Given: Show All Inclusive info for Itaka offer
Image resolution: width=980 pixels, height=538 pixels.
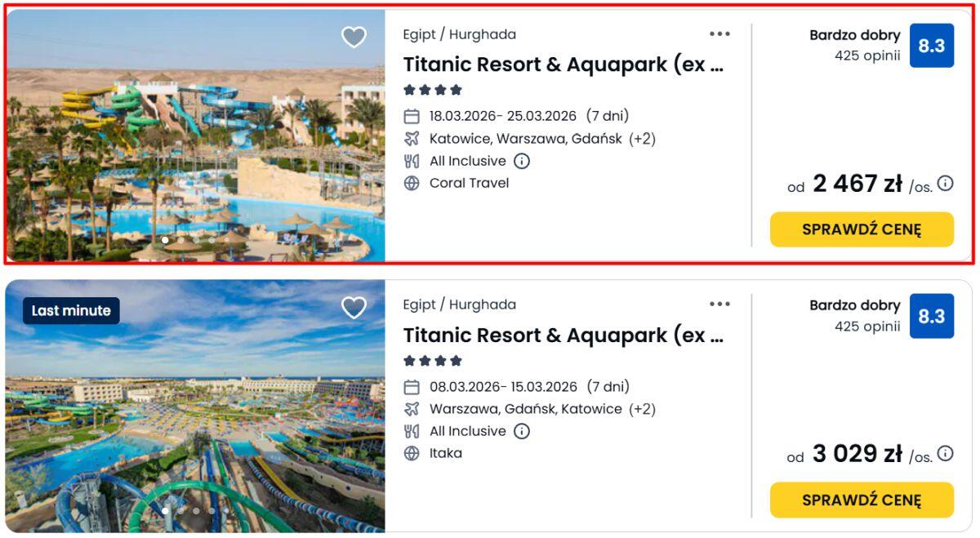Looking at the screenshot, I should pos(522,431).
